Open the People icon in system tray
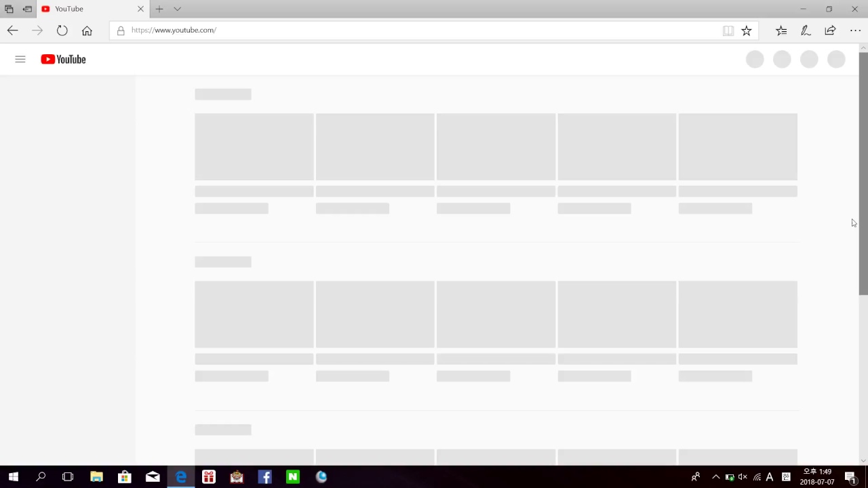The width and height of the screenshot is (868, 488). pyautogui.click(x=696, y=477)
